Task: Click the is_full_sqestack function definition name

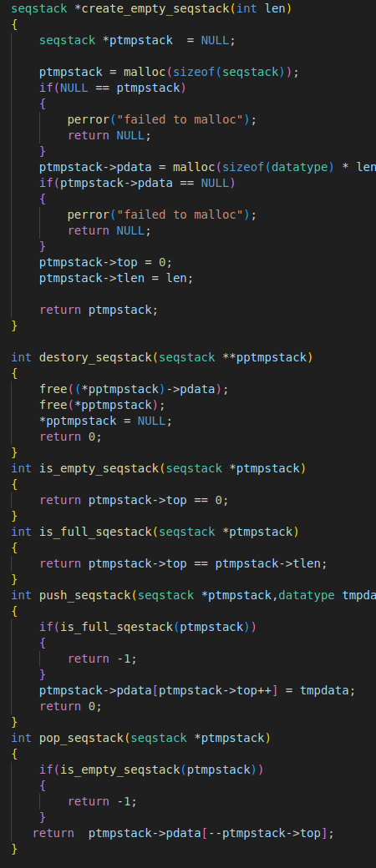Action: tap(95, 532)
